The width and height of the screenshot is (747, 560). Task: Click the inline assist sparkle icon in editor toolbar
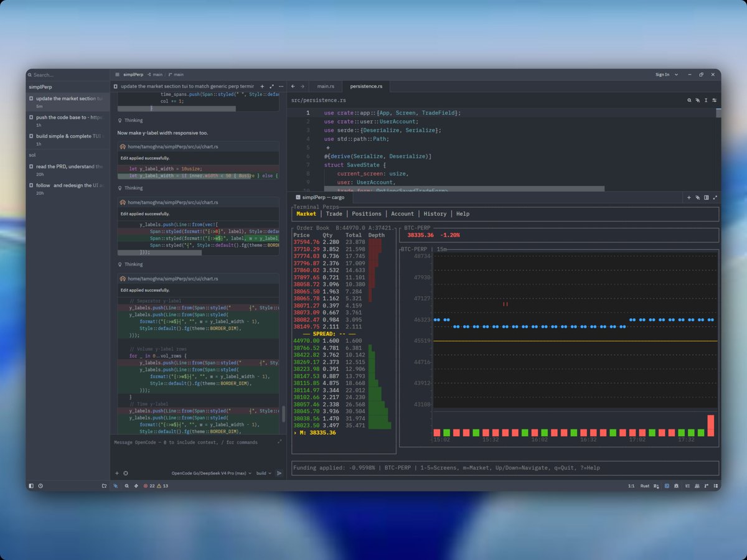(x=697, y=100)
